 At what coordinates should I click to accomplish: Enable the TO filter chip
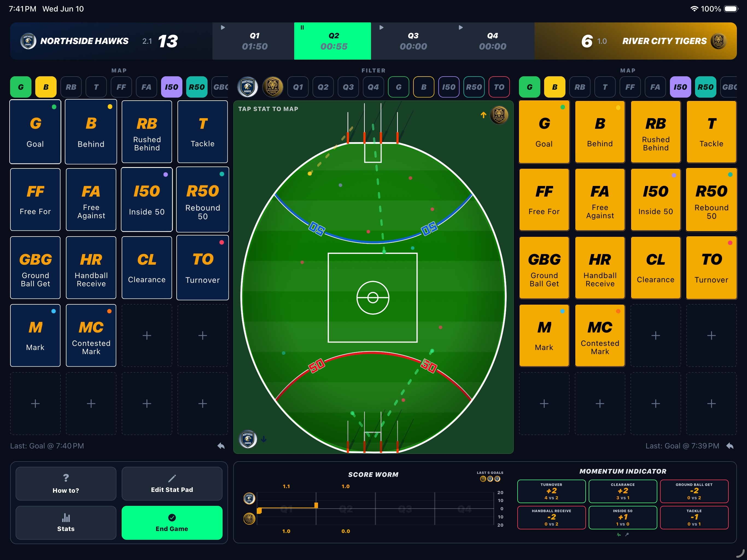coord(499,87)
